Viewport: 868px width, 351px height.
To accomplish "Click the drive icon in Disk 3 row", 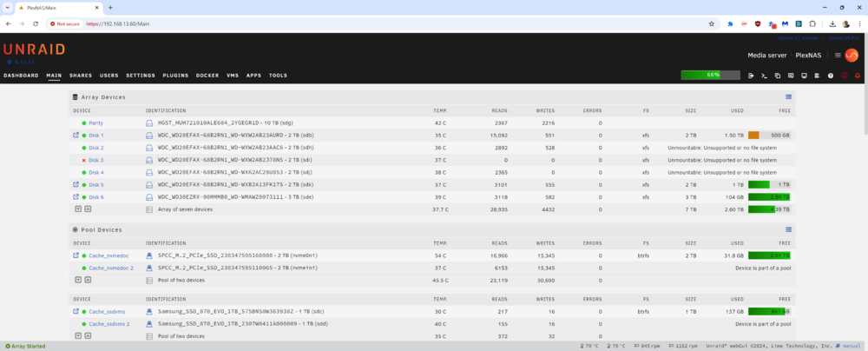I will pos(149,160).
